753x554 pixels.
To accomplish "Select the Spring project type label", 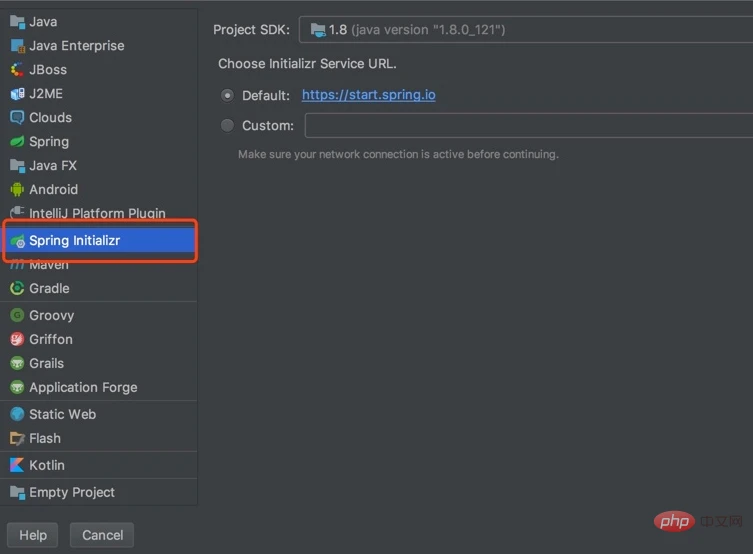I will pyautogui.click(x=49, y=142).
